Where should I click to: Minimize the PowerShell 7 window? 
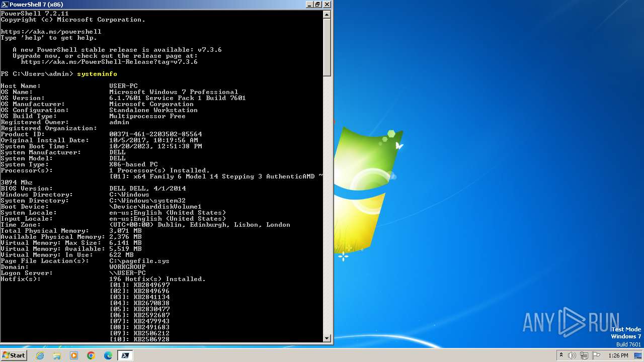tap(309, 4)
